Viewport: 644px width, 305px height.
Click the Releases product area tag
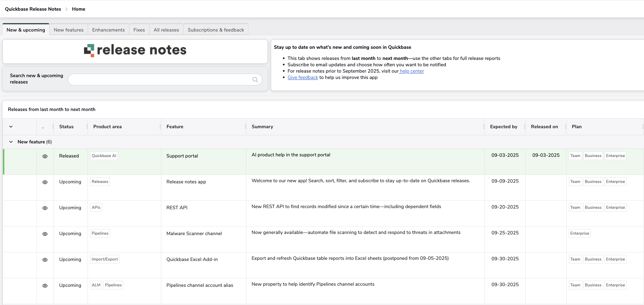pos(100,182)
